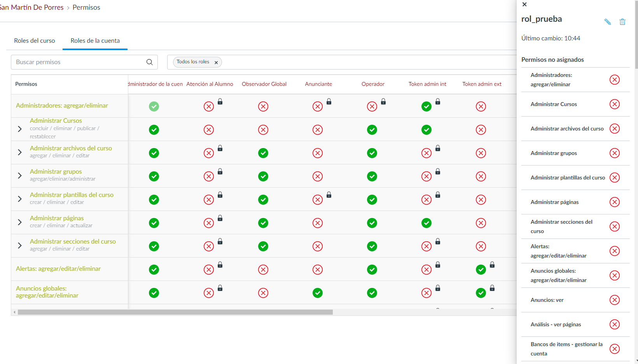Remove the 'Todos los roles' filter tag
Screen dimensions: 638x364
point(216,63)
